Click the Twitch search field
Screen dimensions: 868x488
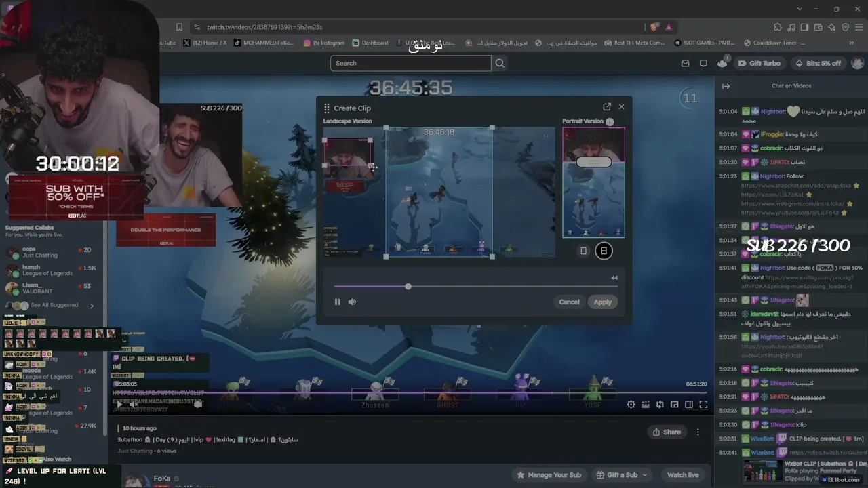[410, 63]
